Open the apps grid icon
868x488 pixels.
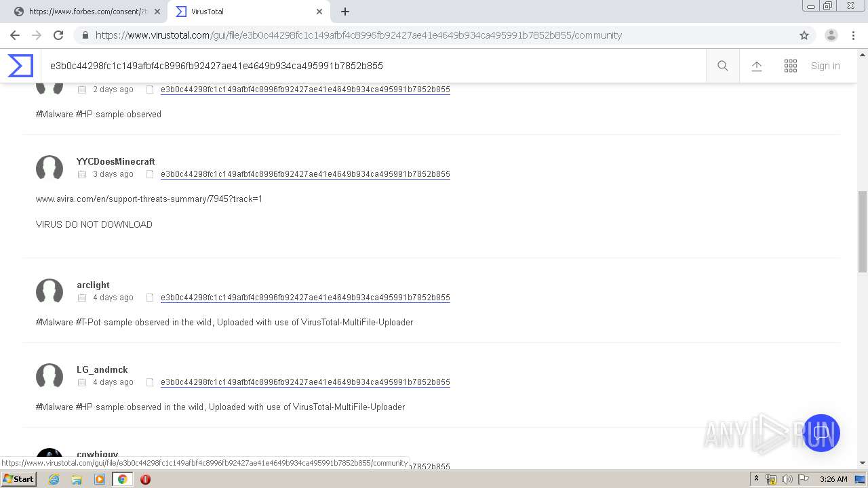[791, 66]
